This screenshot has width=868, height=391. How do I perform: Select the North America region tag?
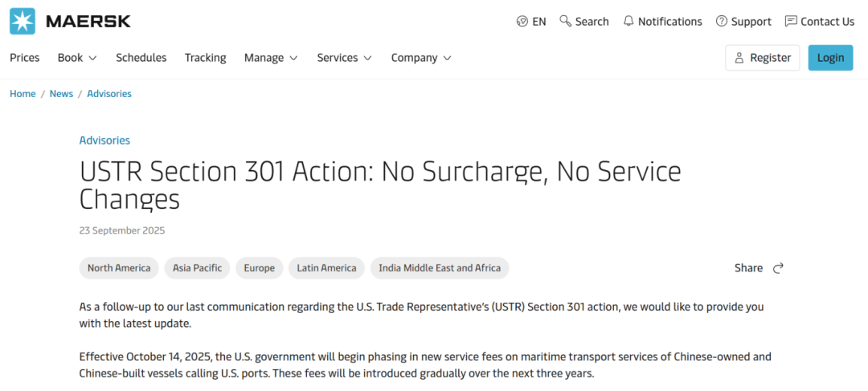[x=119, y=268]
